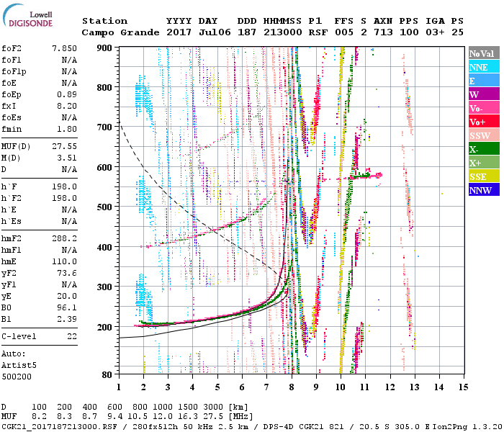Select the X+ light green legend swatch

[484, 162]
